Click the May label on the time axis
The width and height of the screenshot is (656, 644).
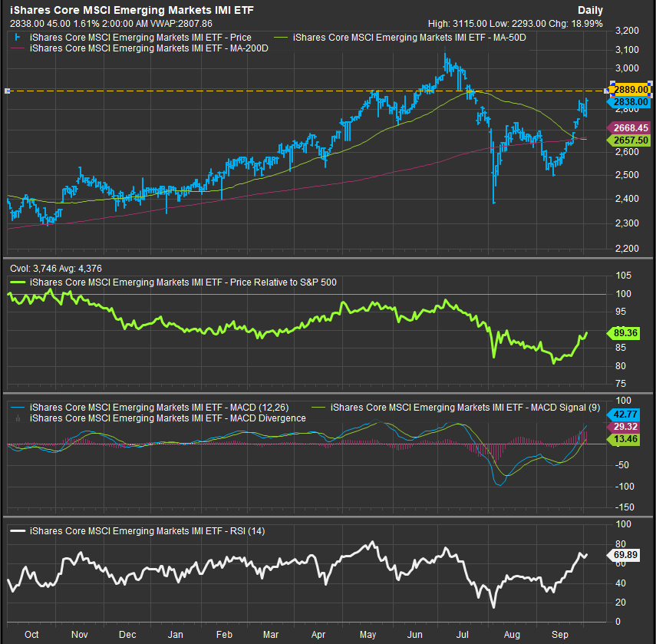pyautogui.click(x=368, y=634)
